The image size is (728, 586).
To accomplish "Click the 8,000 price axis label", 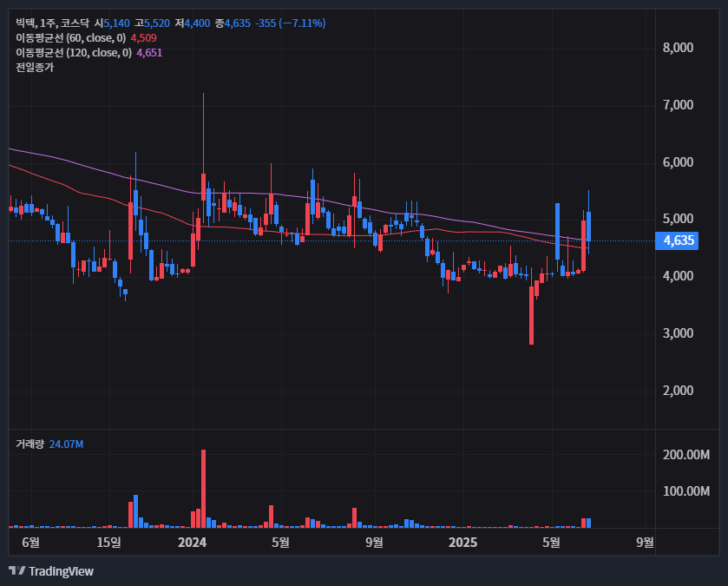I will pyautogui.click(x=678, y=48).
